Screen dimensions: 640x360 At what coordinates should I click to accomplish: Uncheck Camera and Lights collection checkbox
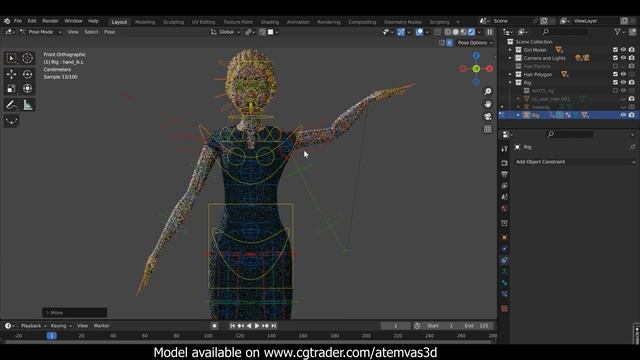(x=615, y=58)
